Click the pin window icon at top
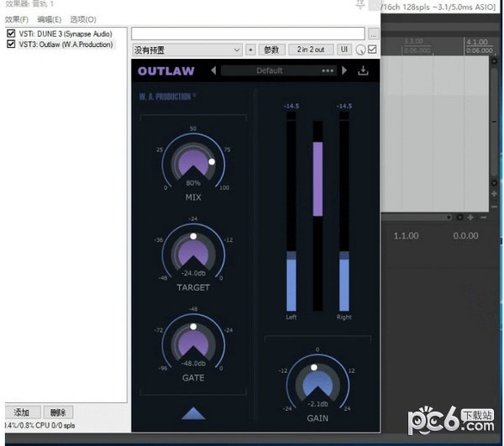 pos(360,5)
